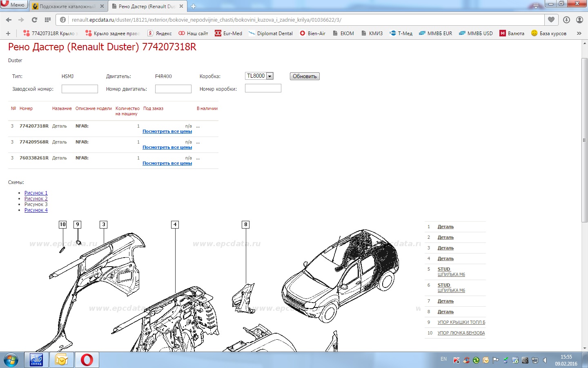View all prices for part 774207318R
Screen dimensions: 588x368
[x=167, y=131]
